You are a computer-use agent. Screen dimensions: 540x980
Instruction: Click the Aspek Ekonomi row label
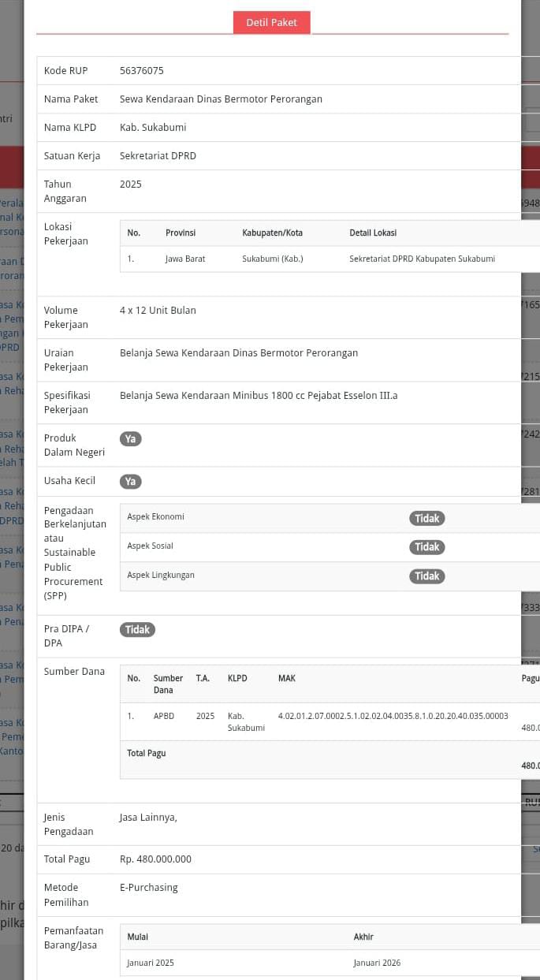click(155, 516)
